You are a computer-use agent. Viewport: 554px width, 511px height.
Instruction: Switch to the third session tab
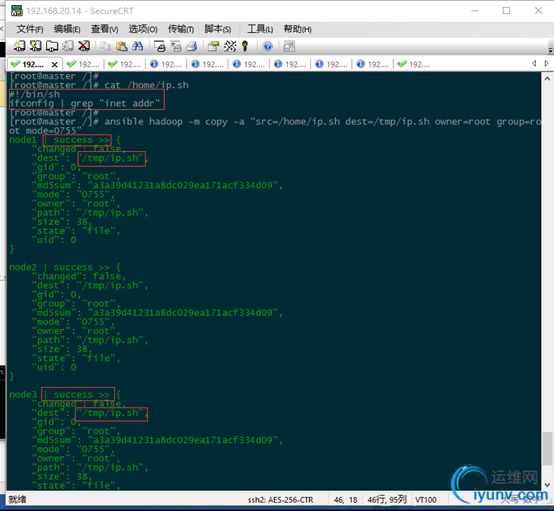pos(125,64)
